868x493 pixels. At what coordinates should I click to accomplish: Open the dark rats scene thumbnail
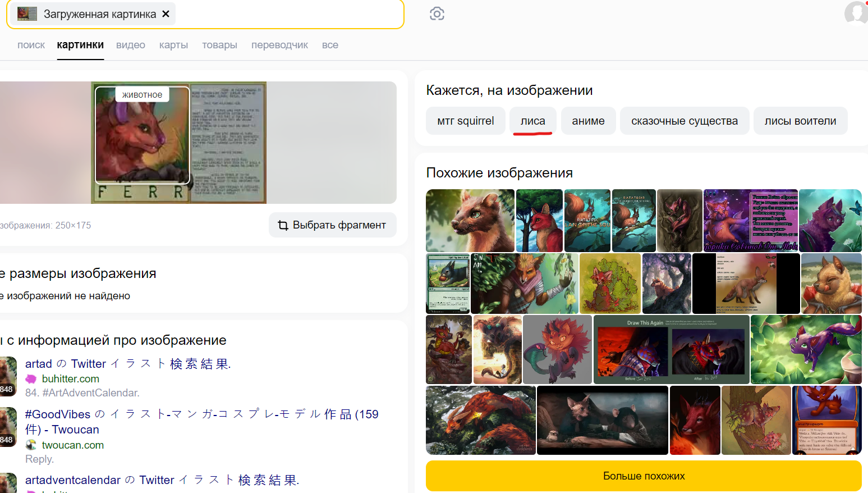coord(603,421)
